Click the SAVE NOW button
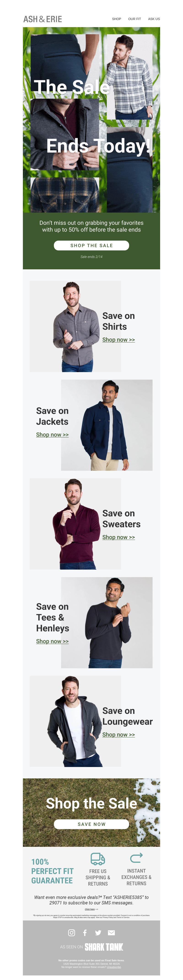 click(91, 824)
